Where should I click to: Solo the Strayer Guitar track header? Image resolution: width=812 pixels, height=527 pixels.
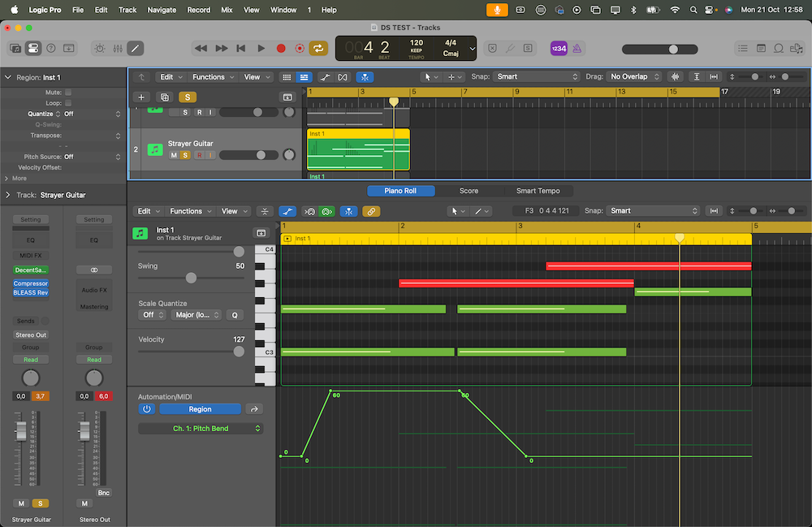point(185,155)
